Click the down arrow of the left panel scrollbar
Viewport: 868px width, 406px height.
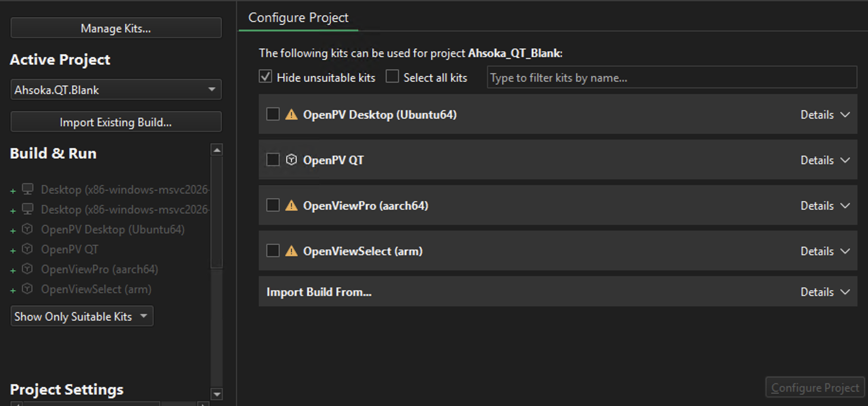(217, 394)
